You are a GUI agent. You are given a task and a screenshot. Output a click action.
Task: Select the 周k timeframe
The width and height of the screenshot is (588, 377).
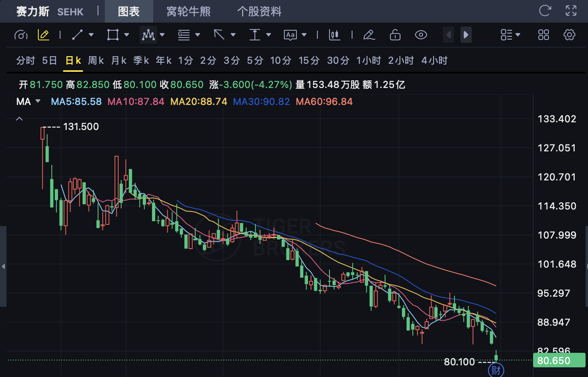tap(96, 61)
